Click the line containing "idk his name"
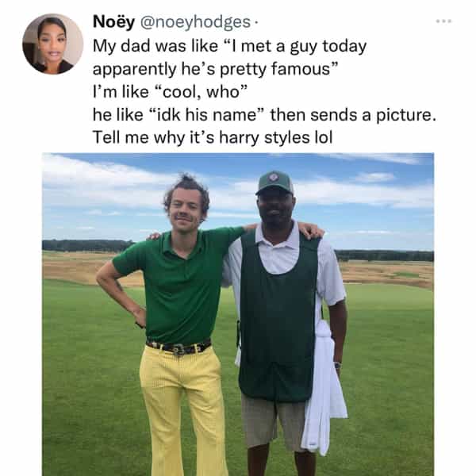 (x=264, y=115)
